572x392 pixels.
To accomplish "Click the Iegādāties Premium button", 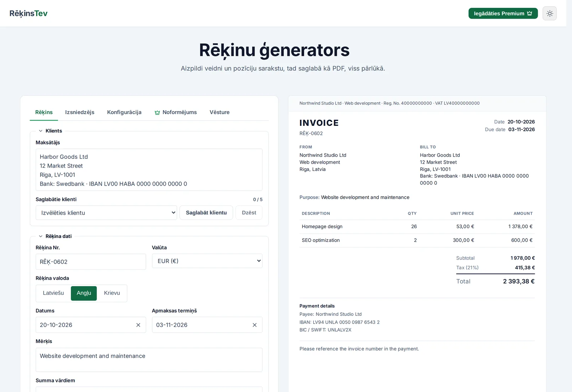I will [503, 13].
